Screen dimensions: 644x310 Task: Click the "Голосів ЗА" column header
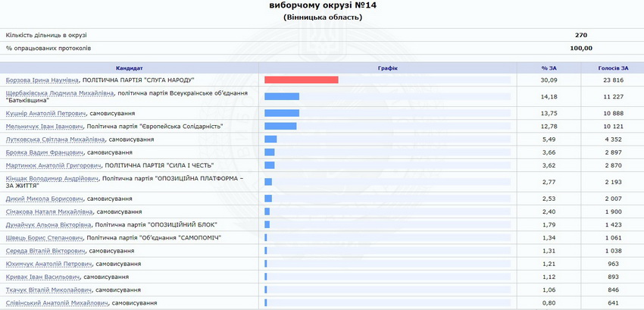coord(612,68)
